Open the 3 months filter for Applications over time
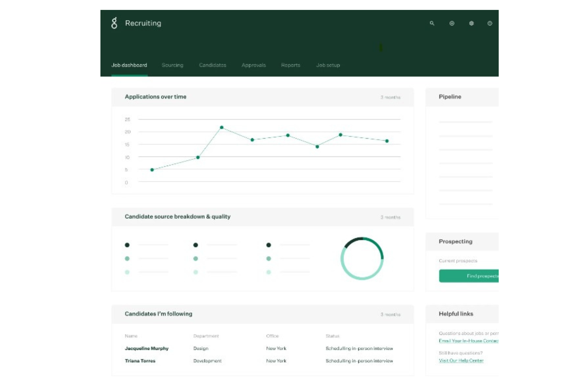This screenshot has height=392, width=588. point(390,97)
